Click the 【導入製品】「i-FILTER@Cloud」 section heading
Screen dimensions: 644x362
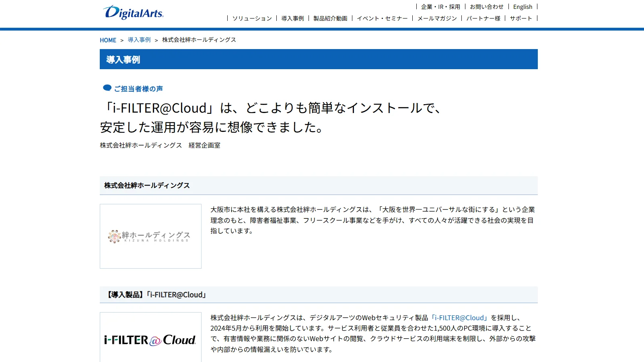[x=319, y=295]
